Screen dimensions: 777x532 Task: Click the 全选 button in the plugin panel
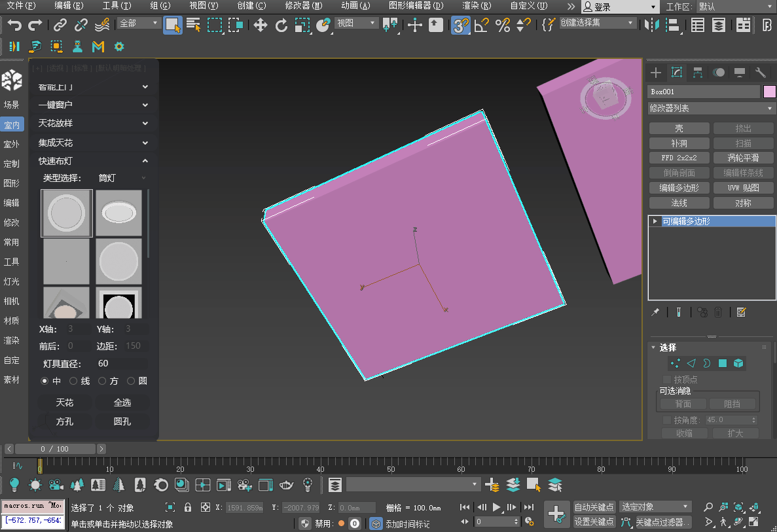click(122, 402)
